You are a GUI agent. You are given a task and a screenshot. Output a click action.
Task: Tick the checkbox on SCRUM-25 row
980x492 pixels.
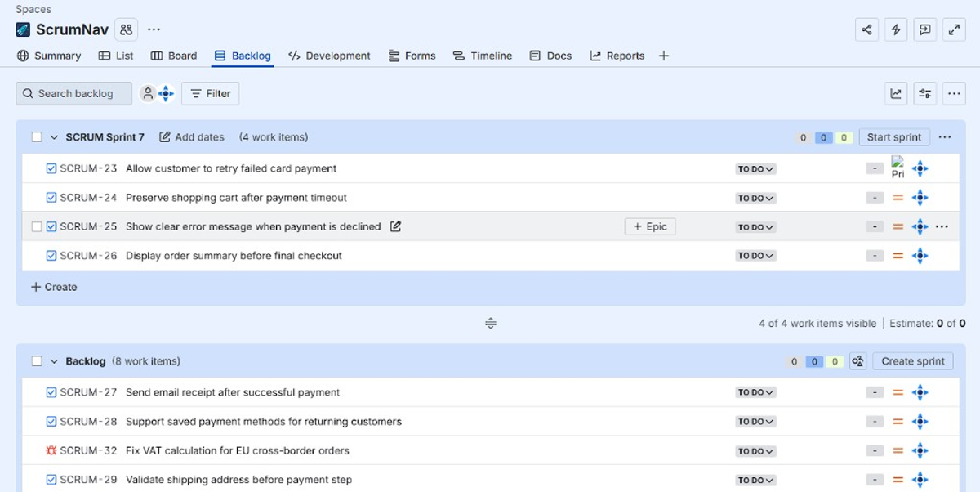point(36,226)
